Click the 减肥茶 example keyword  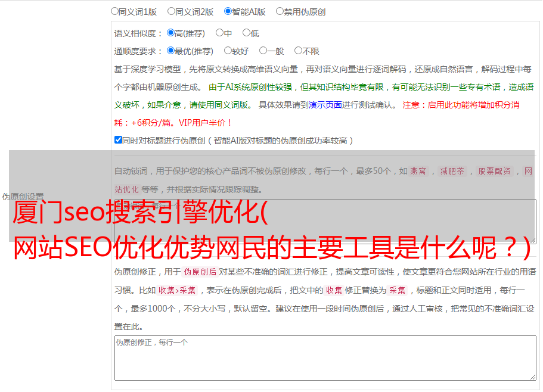(452, 171)
